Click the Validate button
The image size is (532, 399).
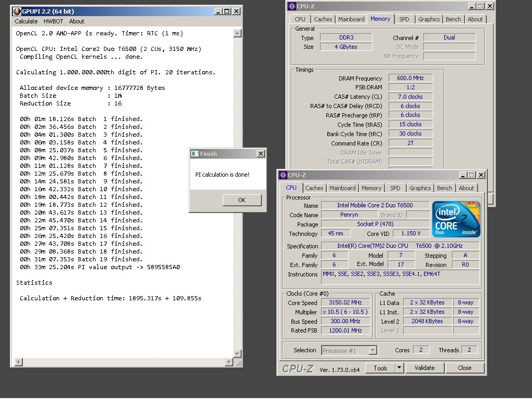tap(424, 368)
